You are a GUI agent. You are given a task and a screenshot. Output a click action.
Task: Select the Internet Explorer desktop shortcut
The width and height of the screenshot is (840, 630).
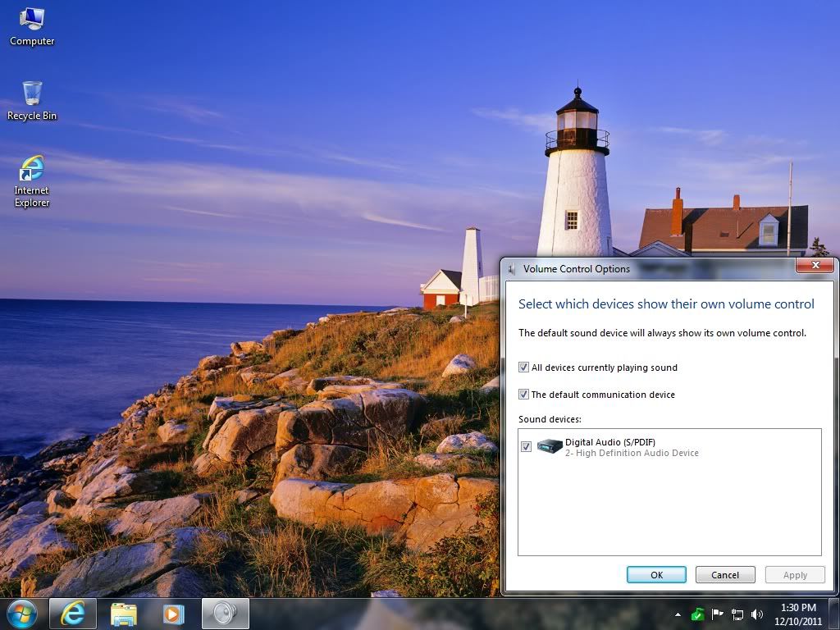(x=32, y=181)
